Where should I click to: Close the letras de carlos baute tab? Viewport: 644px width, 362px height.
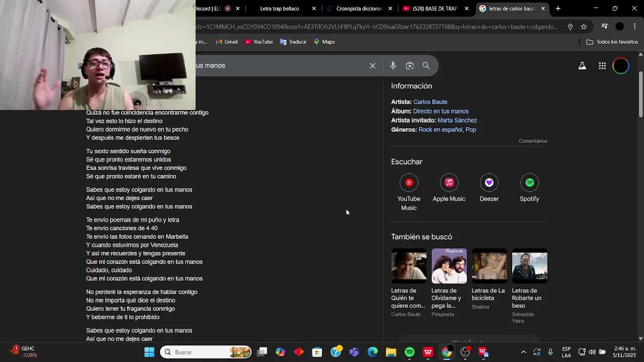pyautogui.click(x=543, y=9)
